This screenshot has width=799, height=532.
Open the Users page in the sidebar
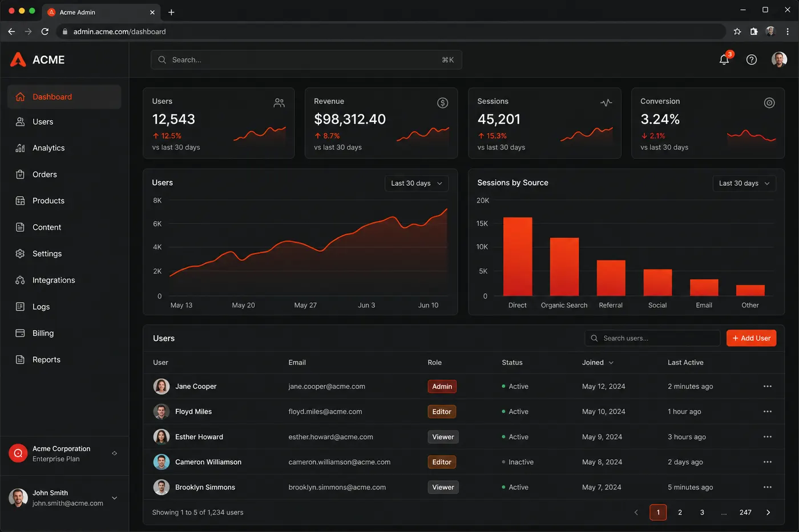pos(64,121)
